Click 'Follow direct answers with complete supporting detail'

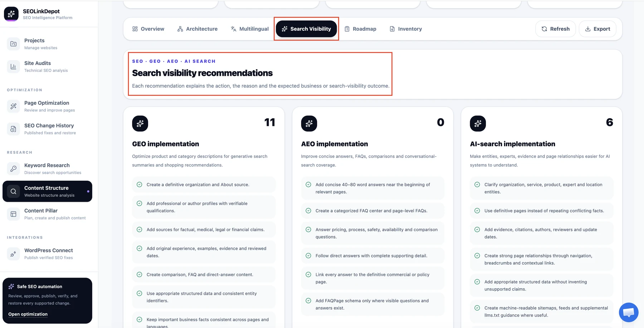pos(373,256)
